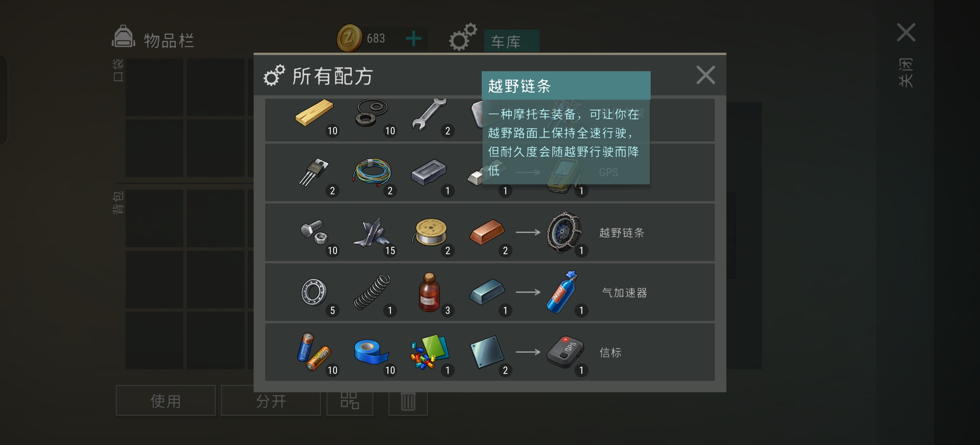Tap the blue duct tape ingredient
Viewport: 980px width, 445px height.
click(371, 352)
